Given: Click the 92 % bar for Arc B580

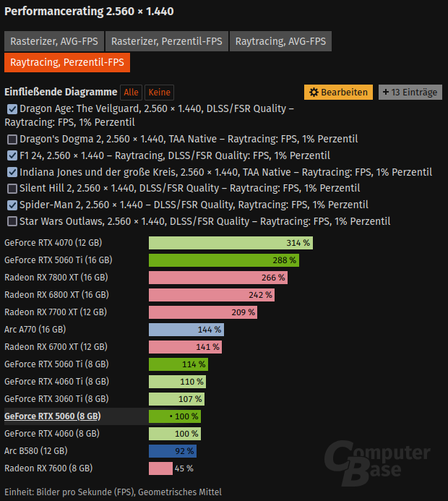Looking at the screenshot, I should point(173,451).
